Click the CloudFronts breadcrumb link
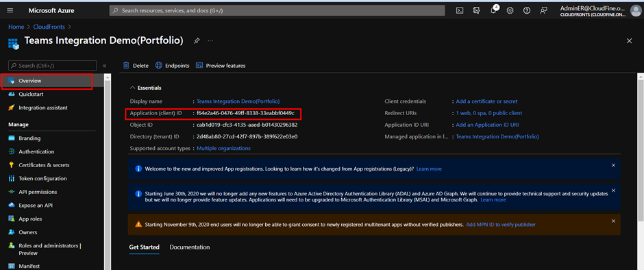The height and width of the screenshot is (270, 644). coord(49,27)
